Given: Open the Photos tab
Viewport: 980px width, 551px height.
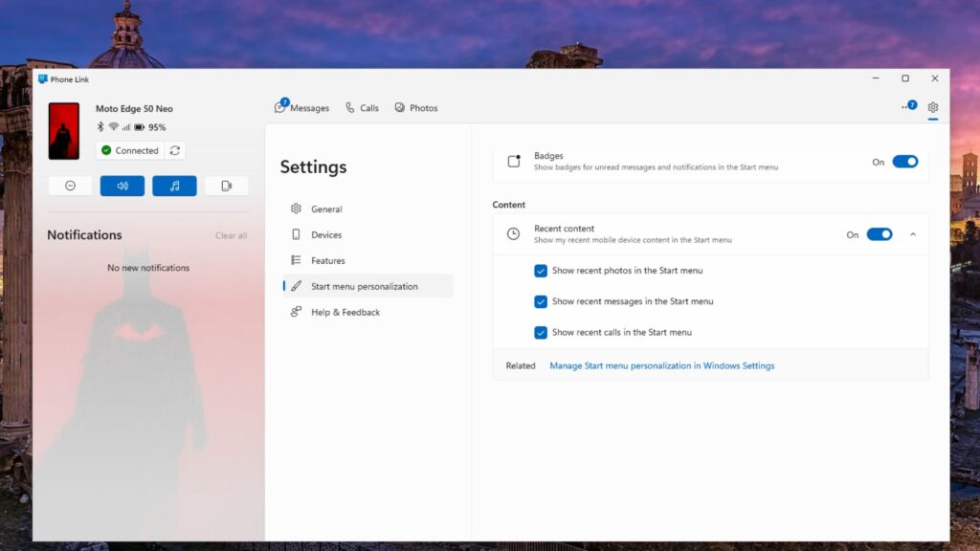Looking at the screenshot, I should coord(416,108).
